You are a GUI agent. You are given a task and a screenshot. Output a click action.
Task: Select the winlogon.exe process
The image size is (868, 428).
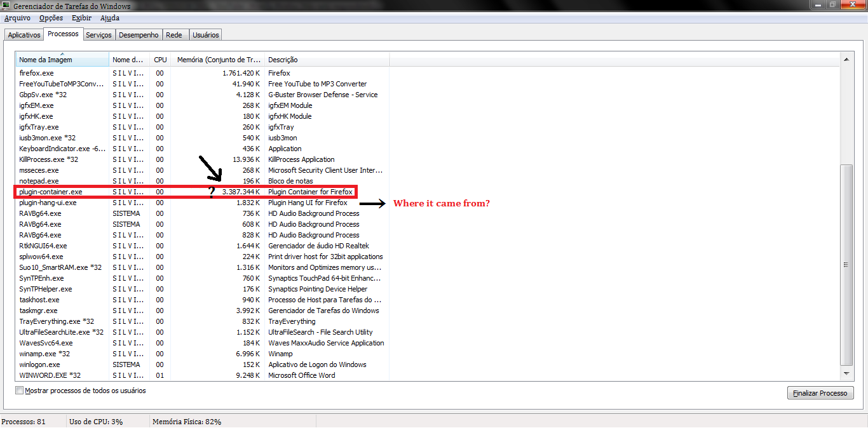[203, 364]
